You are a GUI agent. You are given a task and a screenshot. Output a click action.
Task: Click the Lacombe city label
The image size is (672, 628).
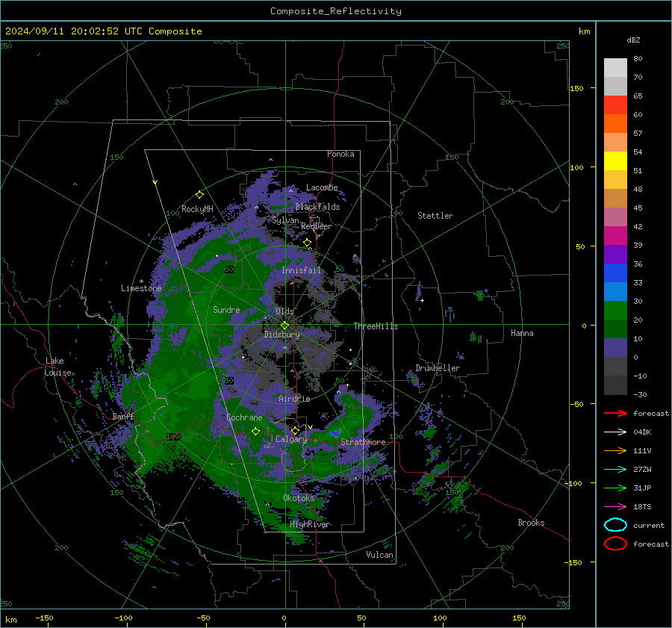pos(322,187)
